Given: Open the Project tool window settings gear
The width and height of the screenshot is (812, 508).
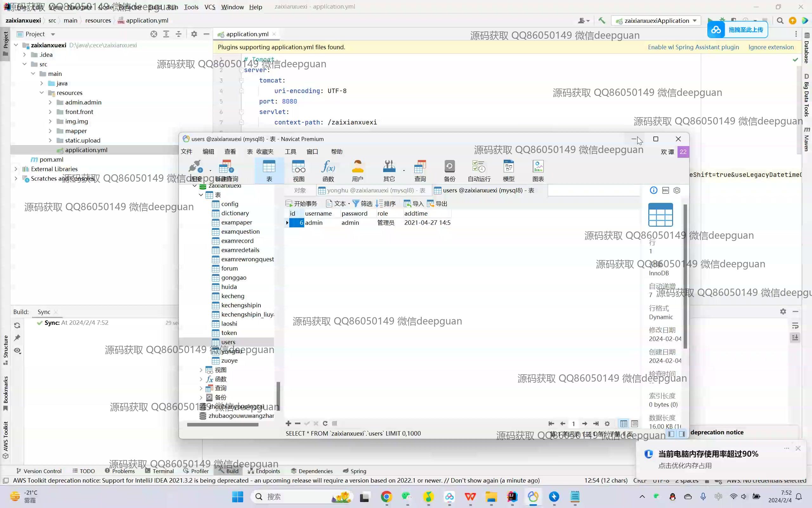Looking at the screenshot, I should [x=194, y=34].
